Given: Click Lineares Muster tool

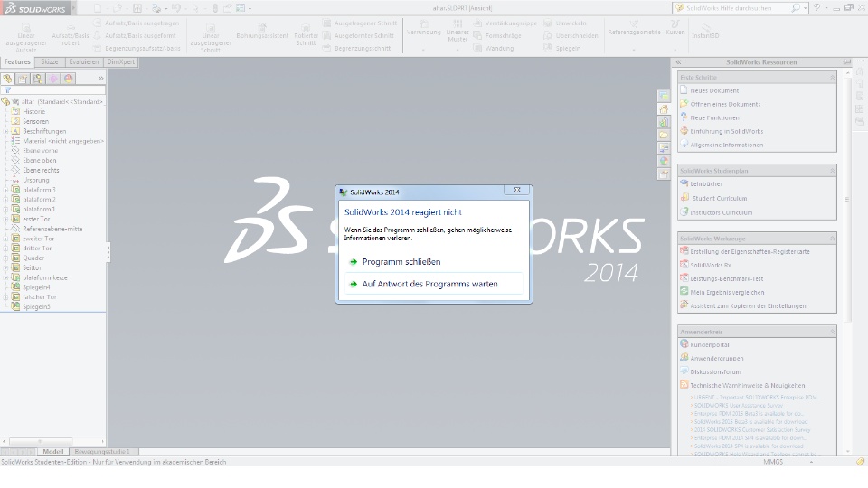Looking at the screenshot, I should [x=458, y=31].
